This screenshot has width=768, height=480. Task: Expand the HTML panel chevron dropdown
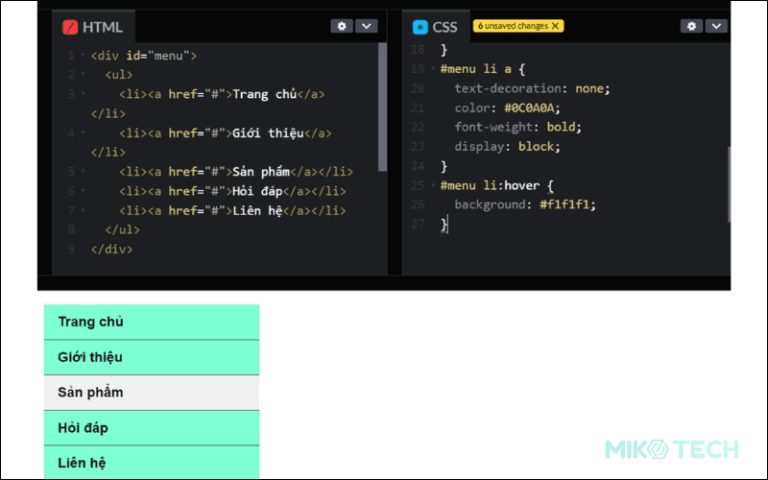(x=366, y=26)
